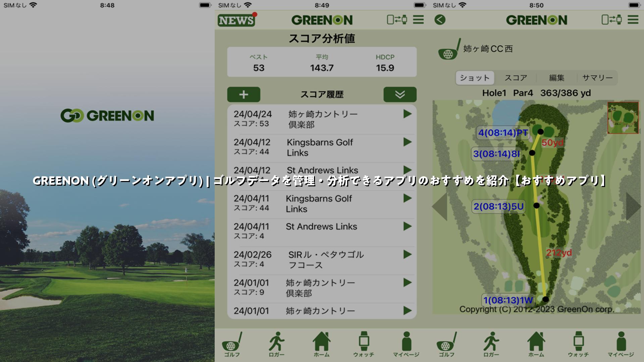Screen dimensions: 644x362
Task: Select ゴルフ tab in score analysis screen
Action: click(x=232, y=344)
